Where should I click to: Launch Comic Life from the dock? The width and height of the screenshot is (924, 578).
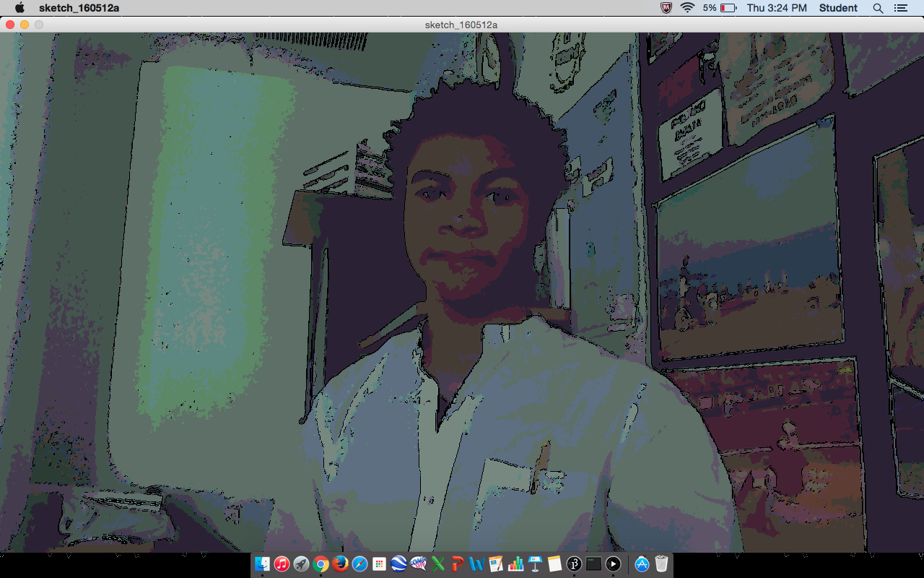pyautogui.click(x=418, y=564)
